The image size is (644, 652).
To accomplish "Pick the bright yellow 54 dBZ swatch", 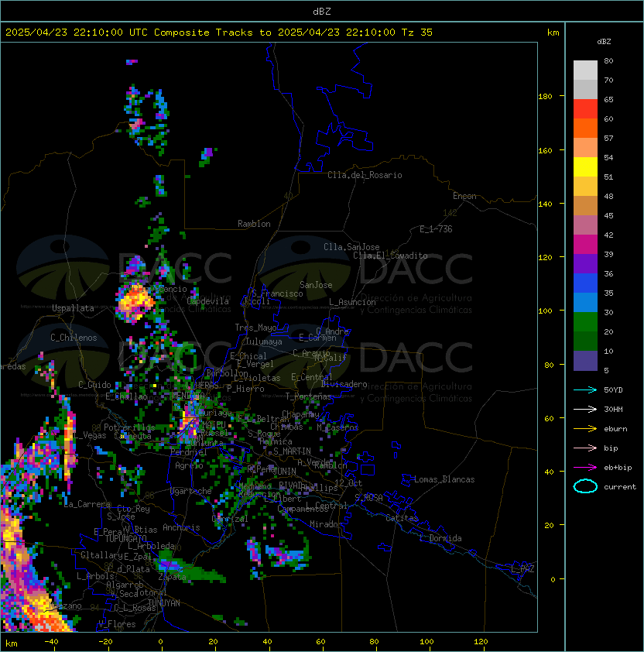I will click(x=585, y=166).
